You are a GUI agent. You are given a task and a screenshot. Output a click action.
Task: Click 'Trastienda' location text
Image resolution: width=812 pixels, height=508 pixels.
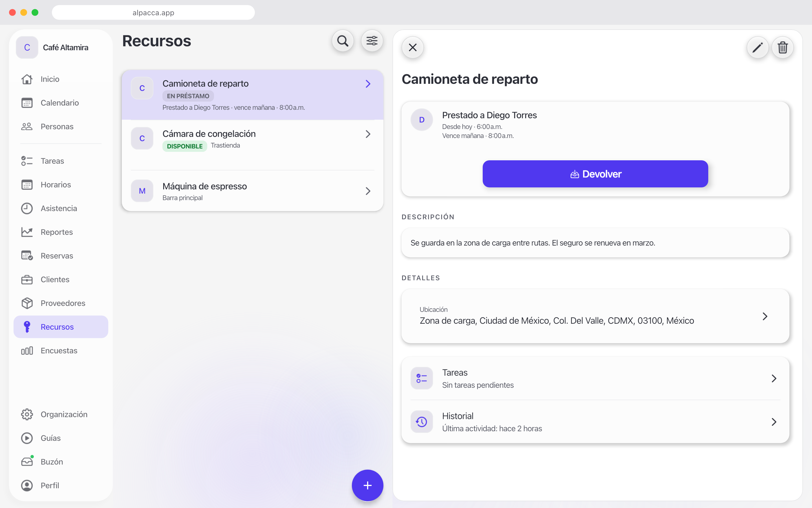[x=225, y=145]
